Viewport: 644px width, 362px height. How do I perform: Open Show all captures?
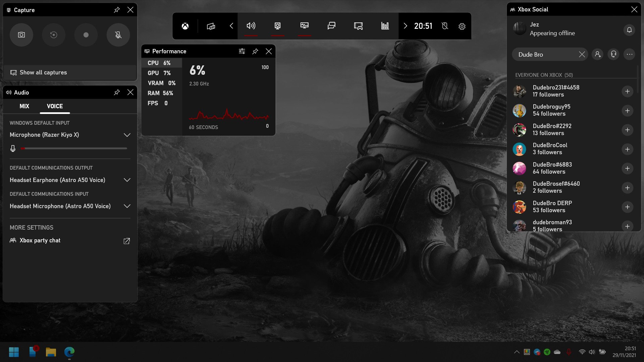tap(70, 72)
